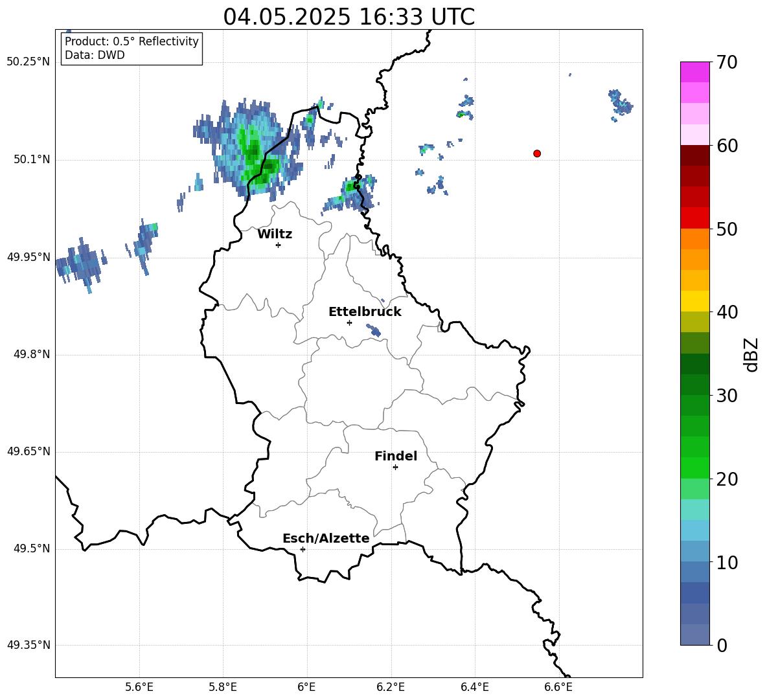
Task: Click the Wiltz station label
Action: tap(275, 234)
